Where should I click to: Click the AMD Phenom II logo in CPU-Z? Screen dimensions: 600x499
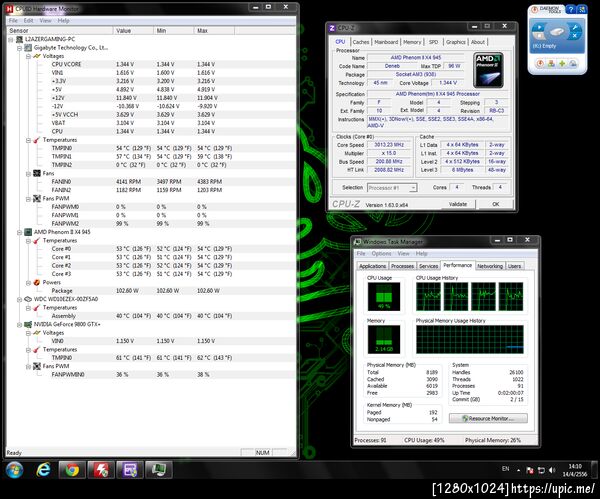(x=489, y=70)
